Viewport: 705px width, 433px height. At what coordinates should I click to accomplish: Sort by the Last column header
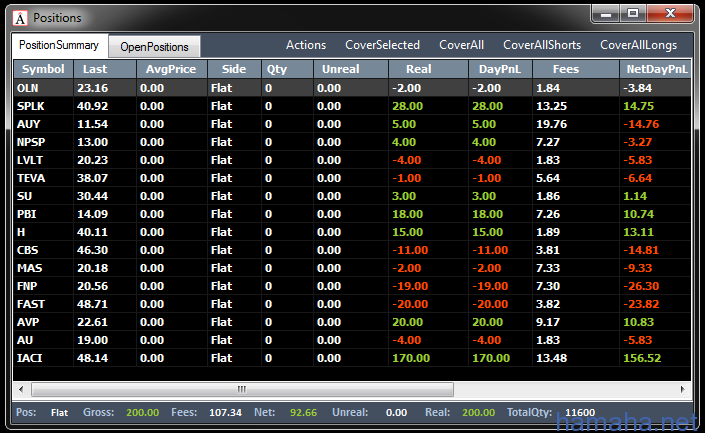point(105,69)
